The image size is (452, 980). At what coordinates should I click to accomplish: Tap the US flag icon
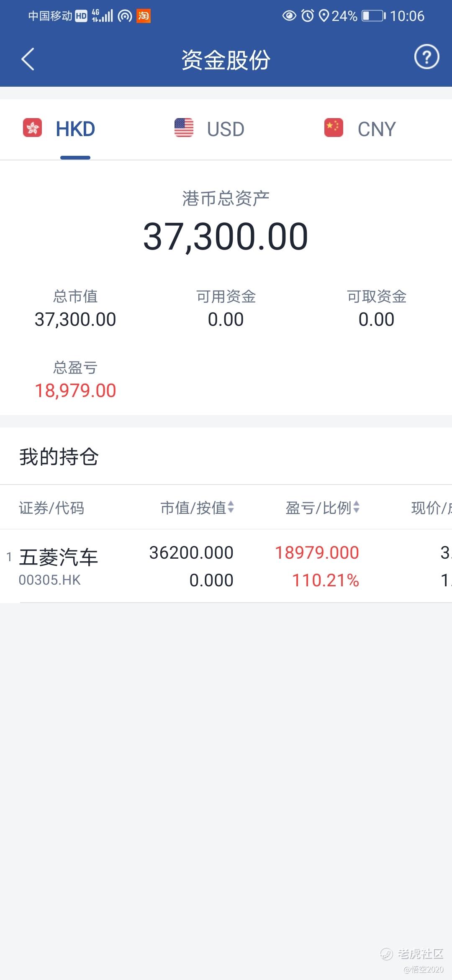pyautogui.click(x=184, y=128)
